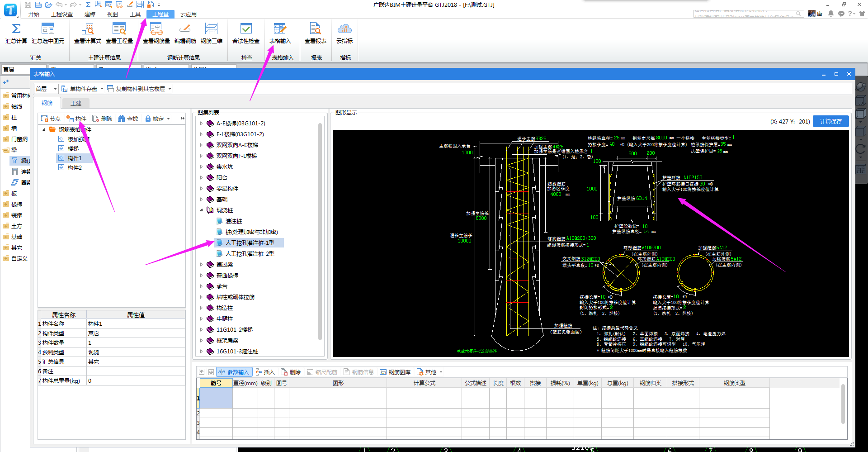Open 查看报表 reports tool

316,33
